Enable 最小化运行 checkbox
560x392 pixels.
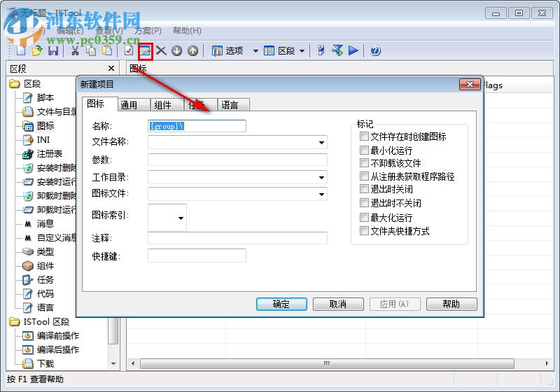click(364, 150)
